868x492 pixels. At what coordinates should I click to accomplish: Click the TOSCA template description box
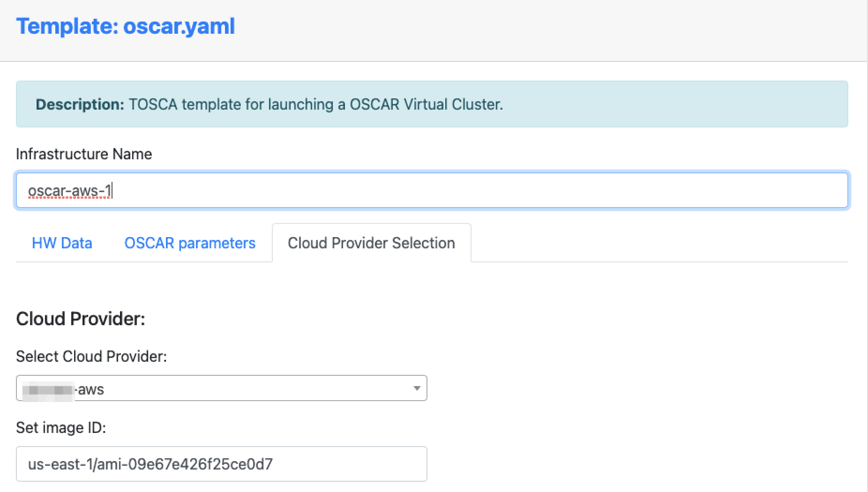432,104
